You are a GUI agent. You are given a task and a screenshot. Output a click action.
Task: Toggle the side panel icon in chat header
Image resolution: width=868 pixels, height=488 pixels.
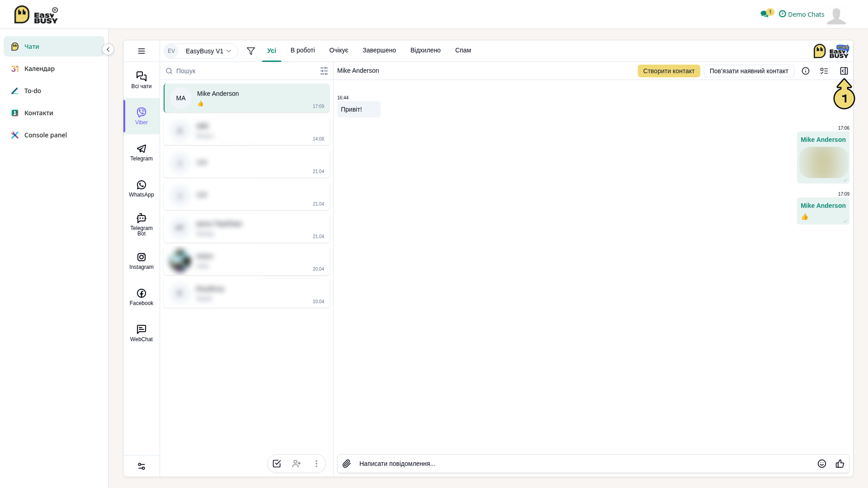(x=844, y=71)
